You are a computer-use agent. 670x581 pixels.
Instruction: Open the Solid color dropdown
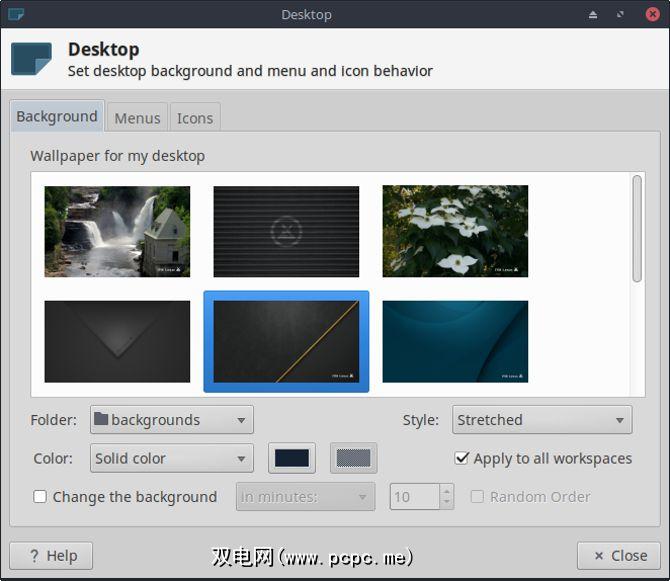[171, 458]
